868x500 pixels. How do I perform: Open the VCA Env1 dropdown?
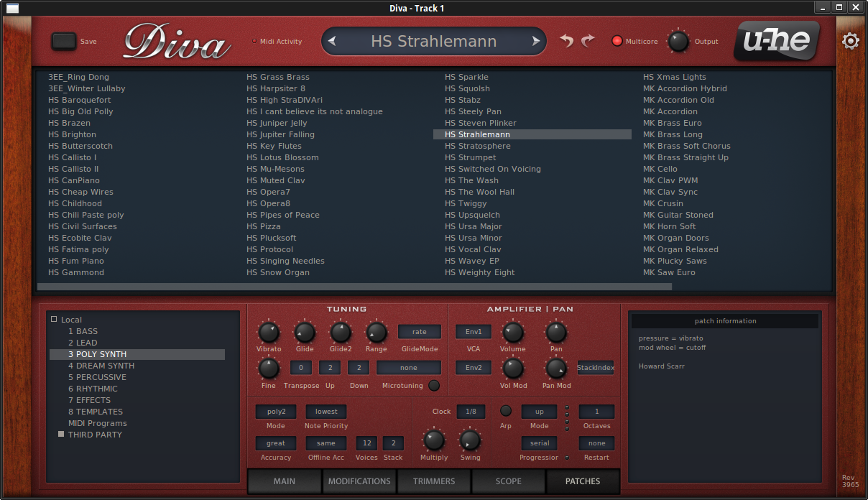pyautogui.click(x=474, y=332)
